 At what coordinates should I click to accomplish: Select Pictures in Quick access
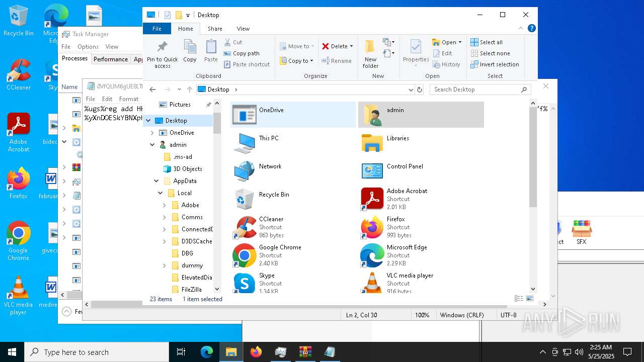(x=175, y=105)
